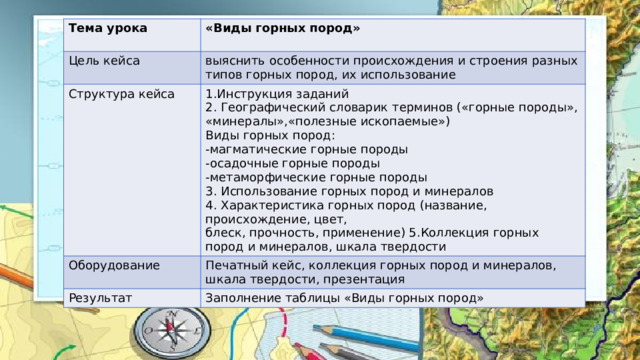Select the line 'происхождение, цвет,'
The width and height of the screenshot is (640, 360).
click(276, 220)
